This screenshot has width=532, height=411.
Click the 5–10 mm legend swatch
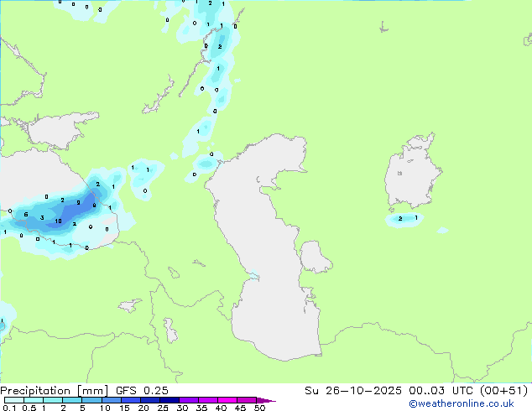pyautogui.click(x=92, y=400)
